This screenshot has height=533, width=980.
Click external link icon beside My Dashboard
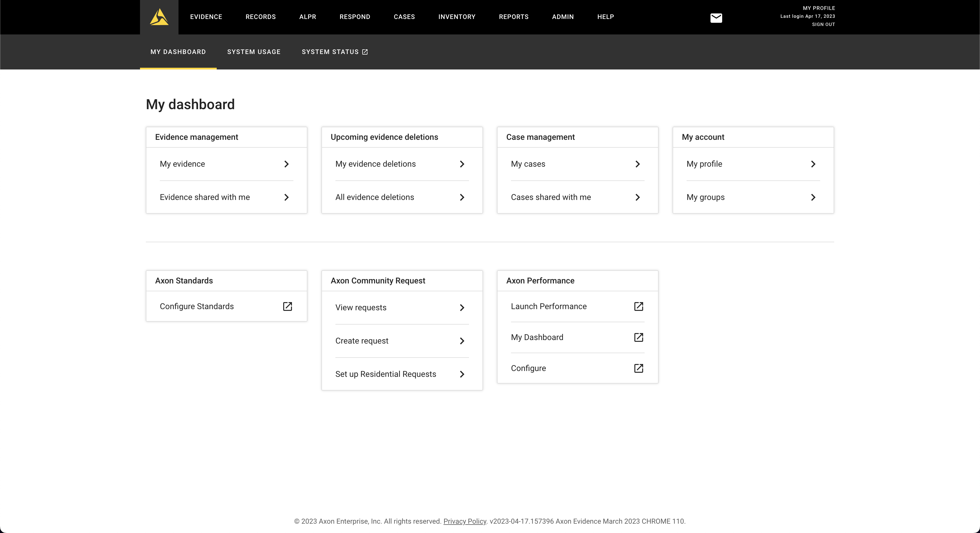click(638, 337)
